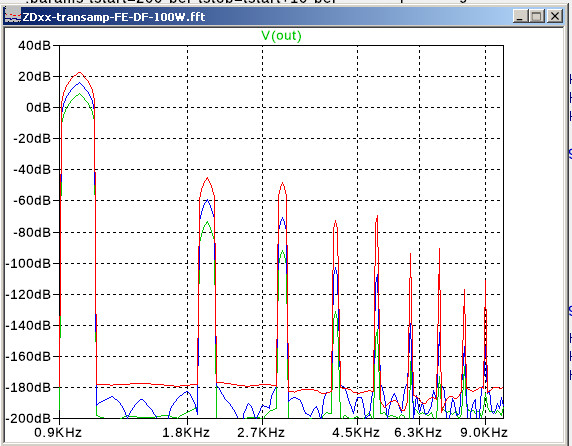Click the -60dB axis label
572x446 pixels.
(32, 201)
